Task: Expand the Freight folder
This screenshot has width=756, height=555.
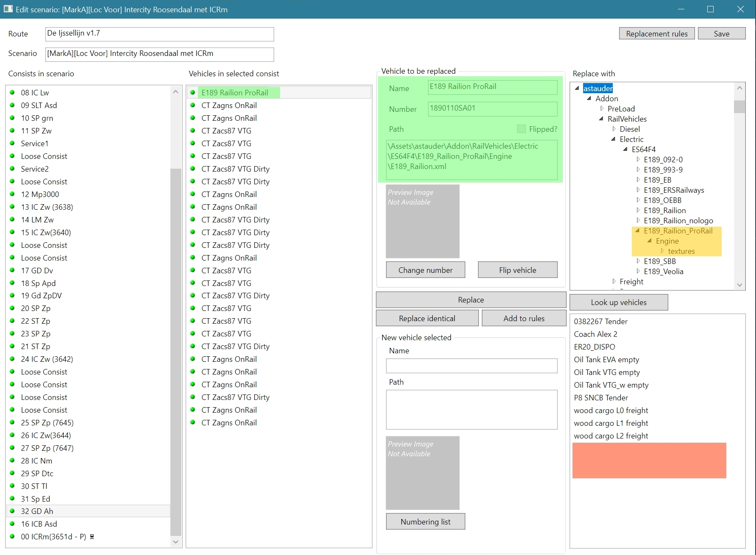Action: 614,281
